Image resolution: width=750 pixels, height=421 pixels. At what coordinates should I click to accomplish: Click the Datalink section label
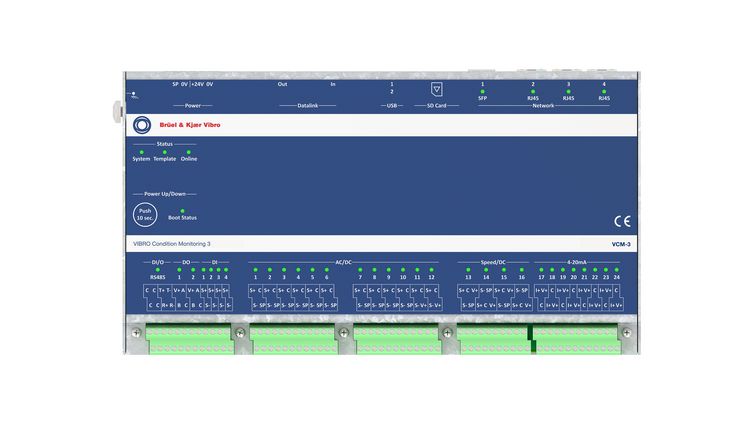tap(308, 106)
